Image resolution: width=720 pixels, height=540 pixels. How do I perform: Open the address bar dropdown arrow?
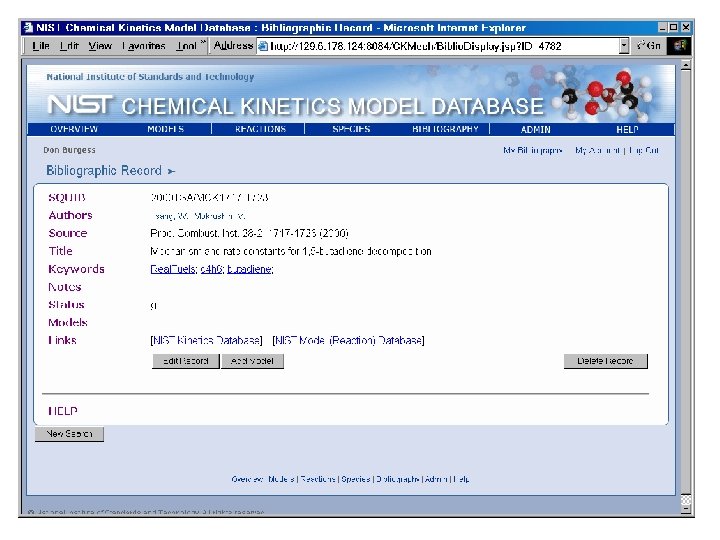pyautogui.click(x=624, y=46)
